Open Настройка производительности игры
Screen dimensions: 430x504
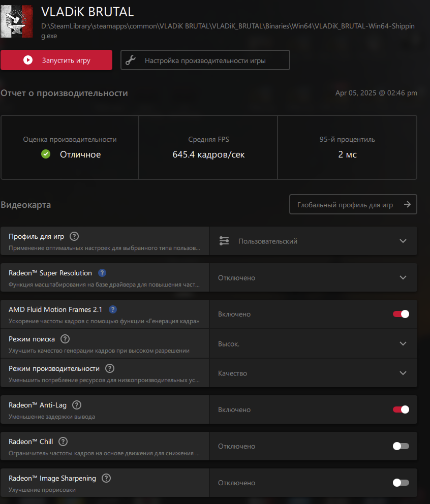205,60
